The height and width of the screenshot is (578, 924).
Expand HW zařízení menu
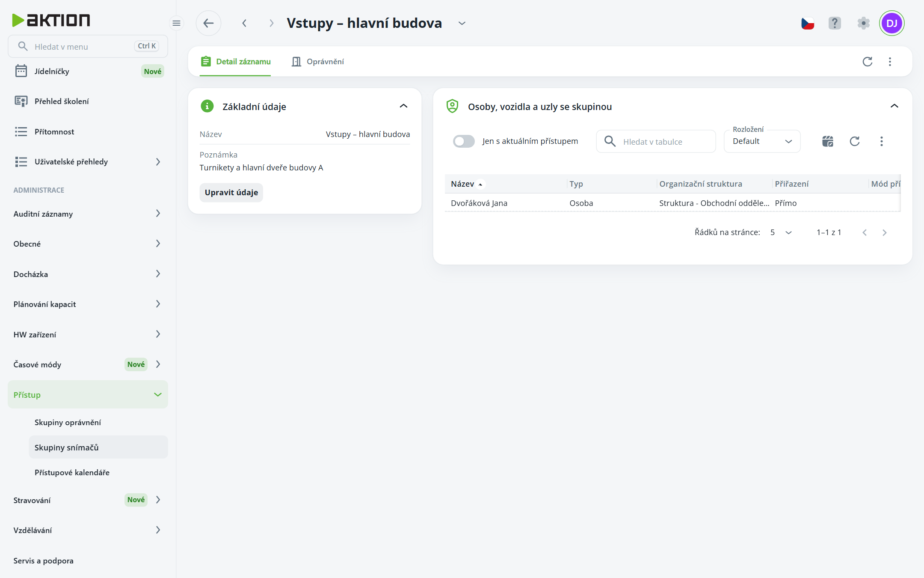click(x=88, y=334)
